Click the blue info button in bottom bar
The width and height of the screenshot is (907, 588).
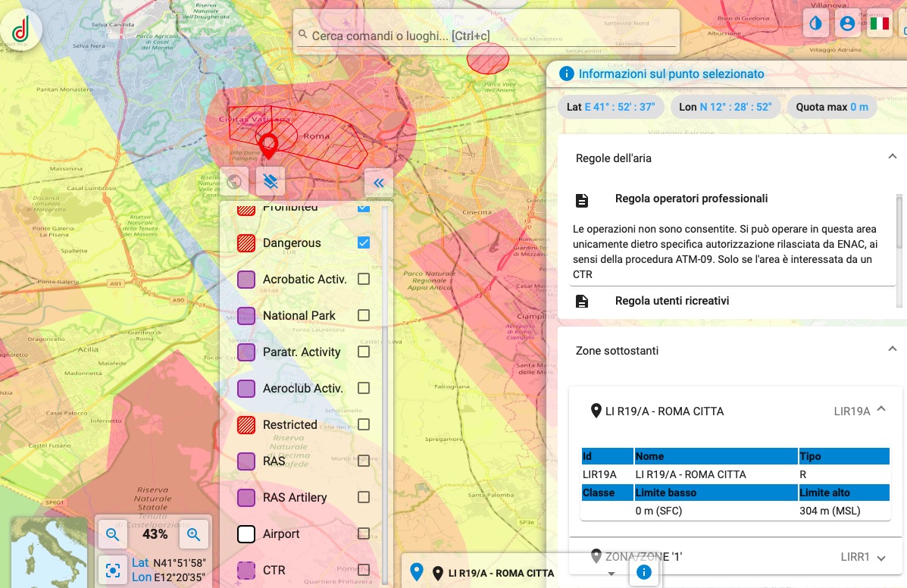(643, 572)
